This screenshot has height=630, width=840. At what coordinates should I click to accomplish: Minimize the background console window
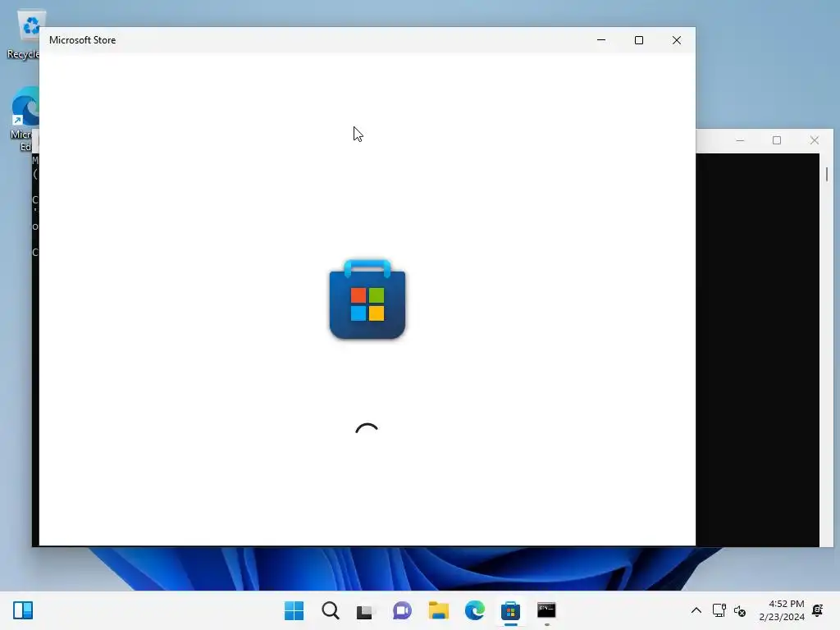tap(741, 140)
